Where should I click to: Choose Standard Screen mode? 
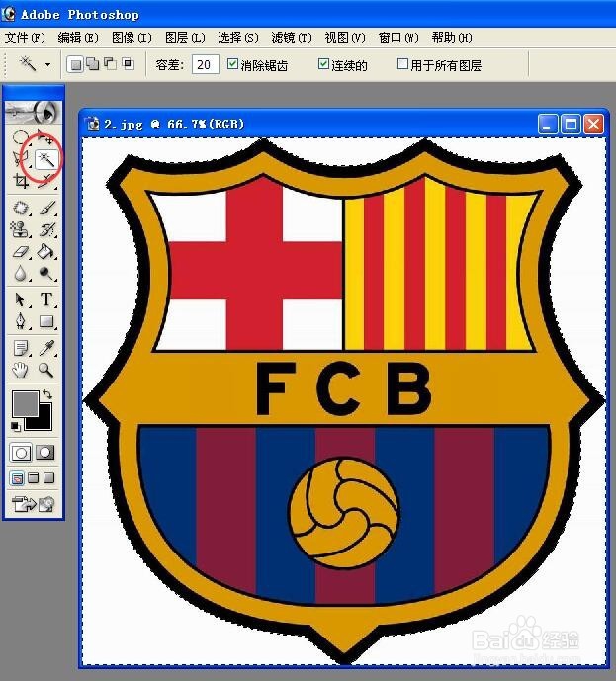pos(17,478)
